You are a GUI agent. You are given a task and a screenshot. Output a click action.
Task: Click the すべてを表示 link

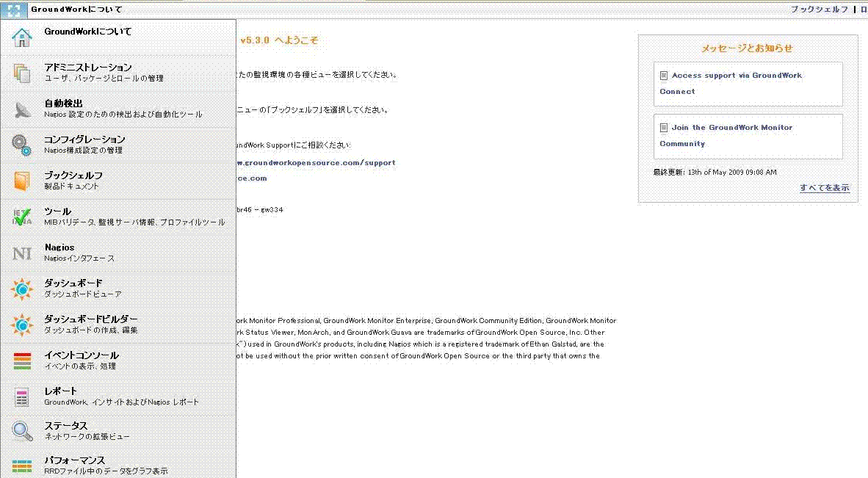pyautogui.click(x=824, y=187)
